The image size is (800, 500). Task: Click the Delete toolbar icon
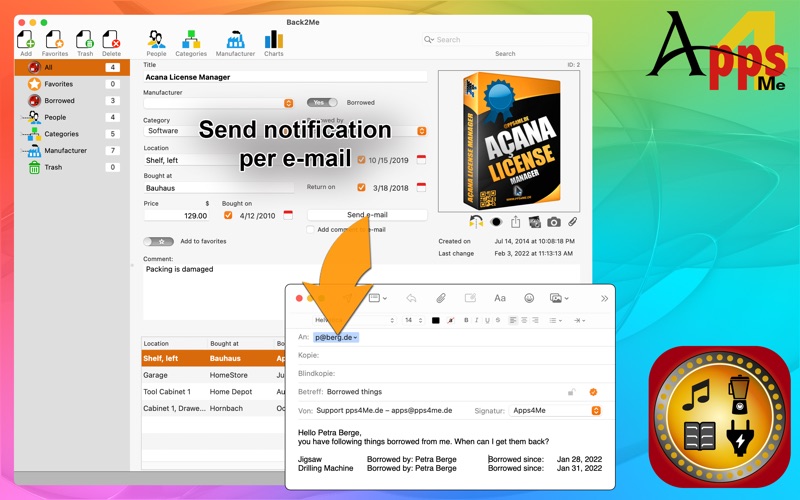tap(111, 40)
